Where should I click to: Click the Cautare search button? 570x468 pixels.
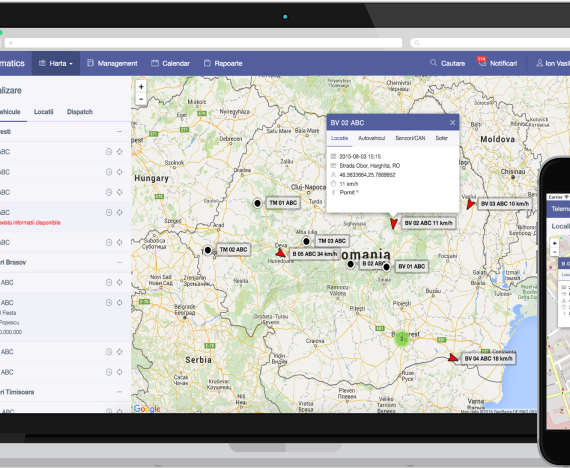(x=447, y=63)
